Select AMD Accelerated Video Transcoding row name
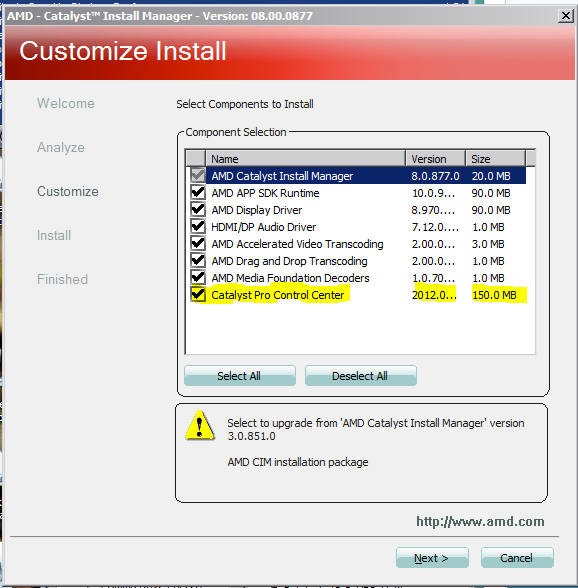This screenshot has height=588, width=578. tap(297, 244)
